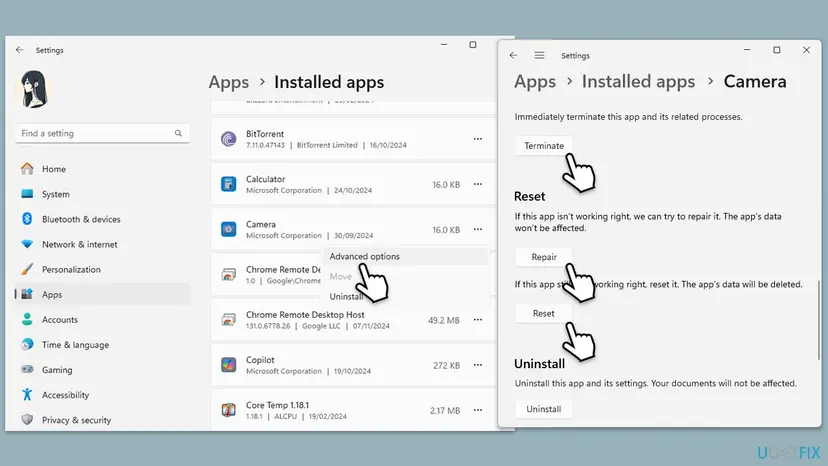Open more options for Calculator
Viewport: 828px width, 466px height.
pyautogui.click(x=478, y=184)
